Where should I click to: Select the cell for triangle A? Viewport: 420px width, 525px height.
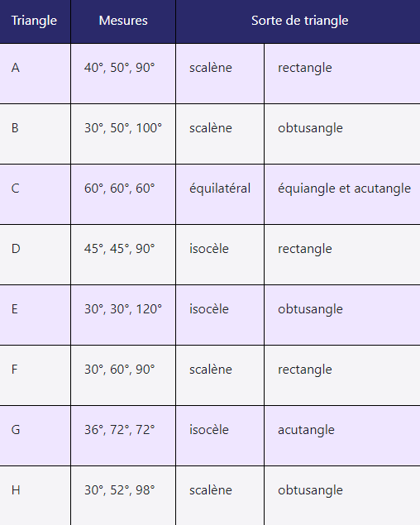click(x=35, y=74)
